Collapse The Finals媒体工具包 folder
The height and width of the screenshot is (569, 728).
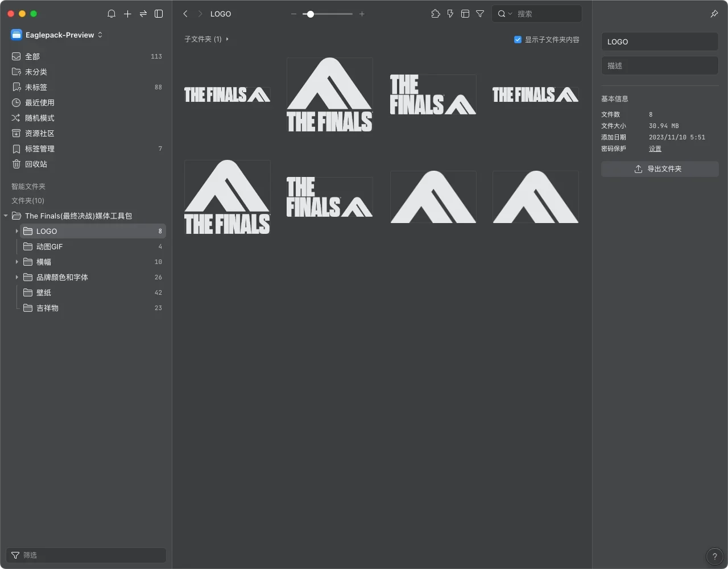[6, 216]
